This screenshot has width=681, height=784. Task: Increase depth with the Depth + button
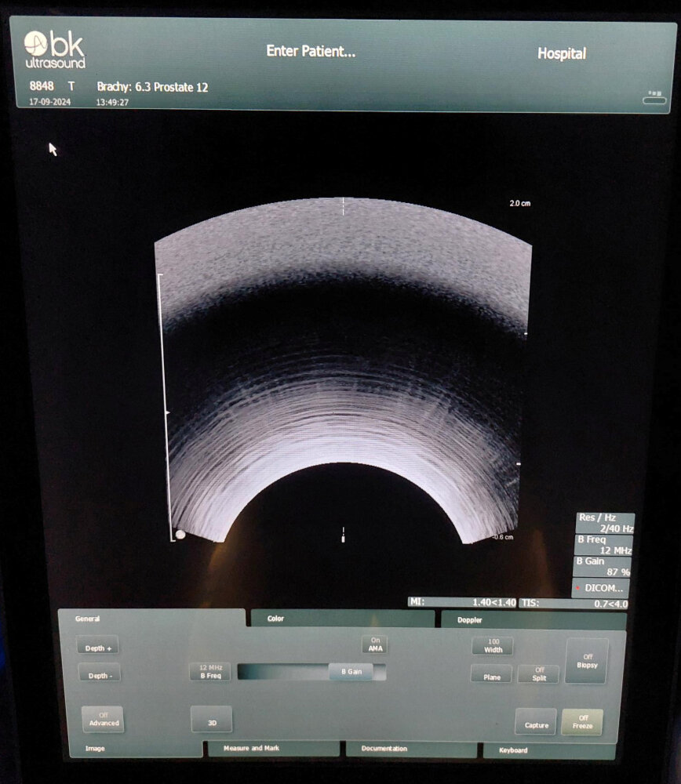pyautogui.click(x=99, y=647)
